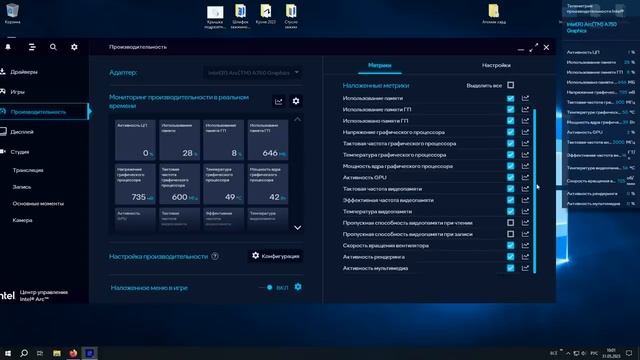
Task: Enable Пропускная способность видеопамяти при записи
Action: pos(510,234)
